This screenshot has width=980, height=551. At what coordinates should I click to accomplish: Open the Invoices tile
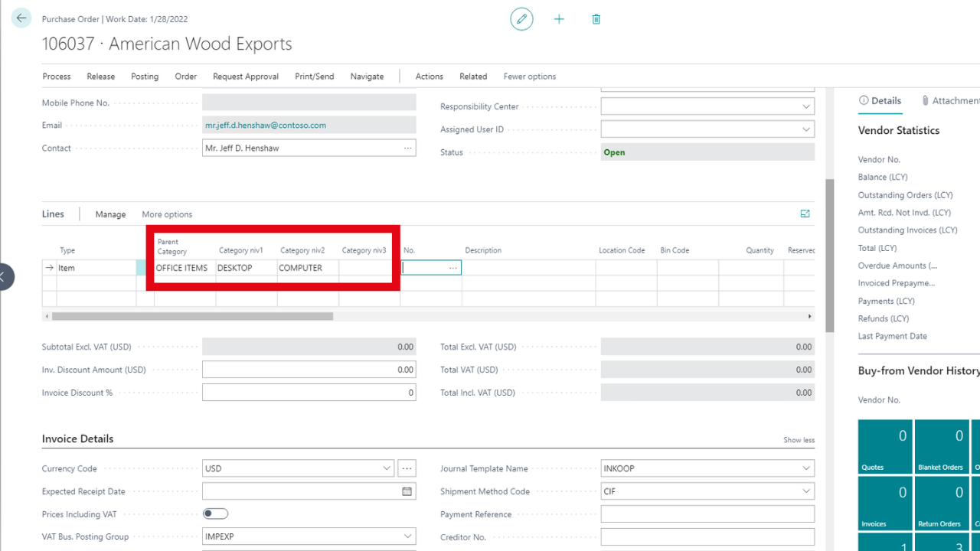click(884, 503)
